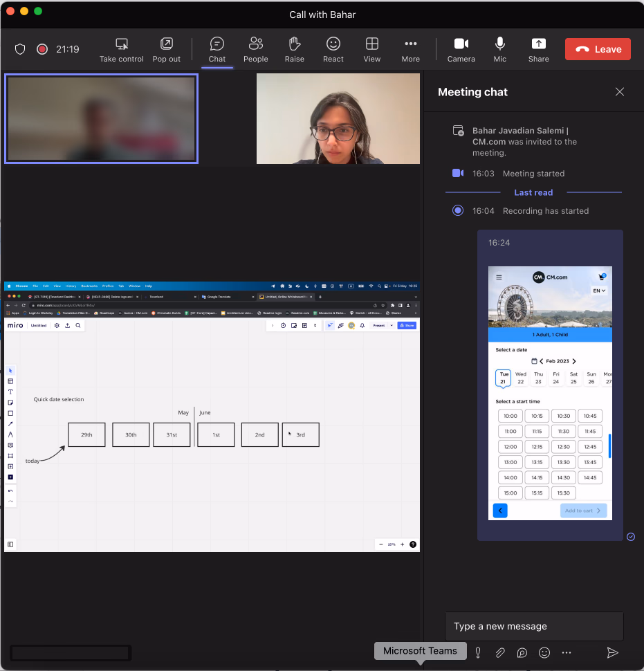Open the View layout options

coord(372,50)
